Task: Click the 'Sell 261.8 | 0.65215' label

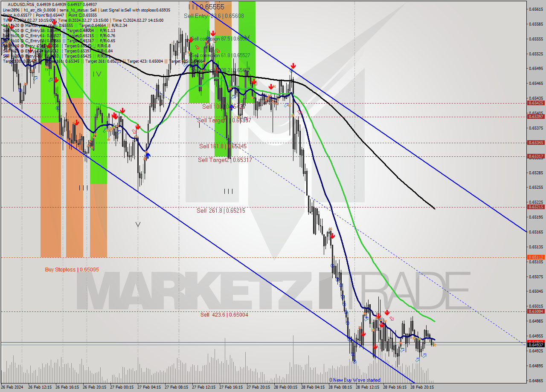Action: pyautogui.click(x=221, y=210)
